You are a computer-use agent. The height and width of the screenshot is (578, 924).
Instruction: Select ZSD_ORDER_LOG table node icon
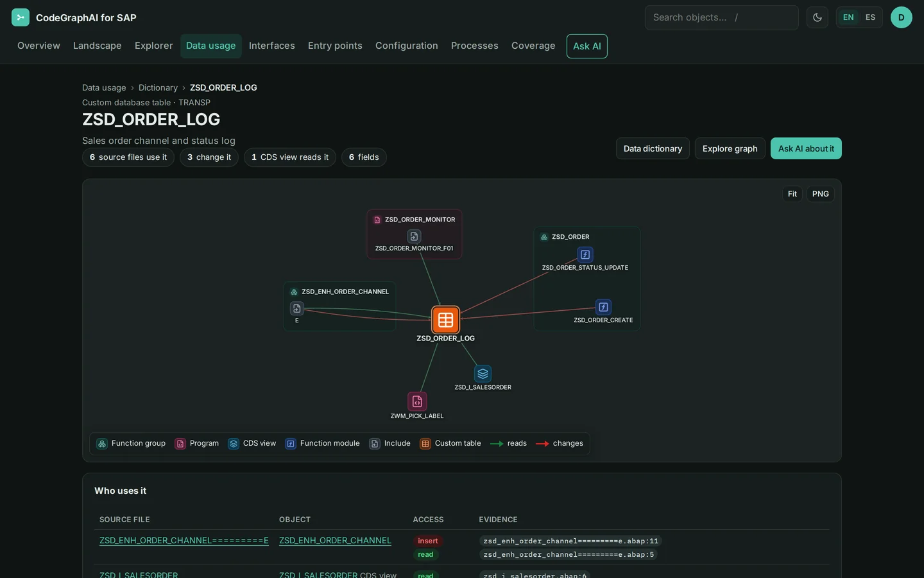[x=445, y=320]
